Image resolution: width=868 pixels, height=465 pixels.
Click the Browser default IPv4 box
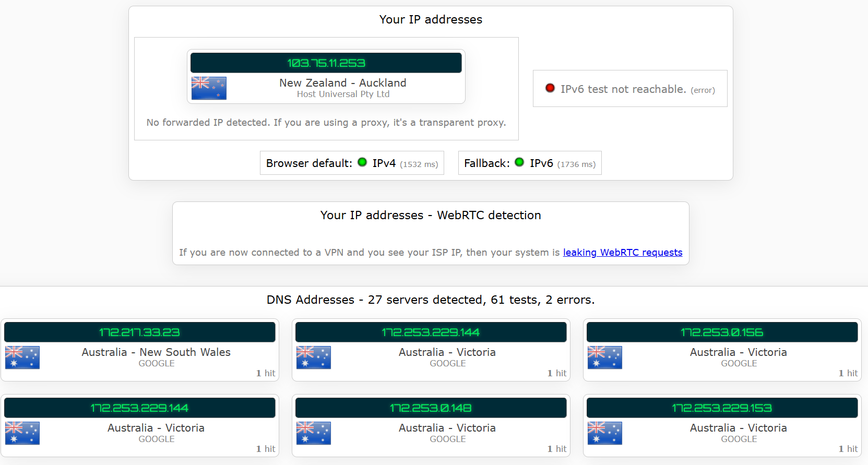pyautogui.click(x=352, y=163)
